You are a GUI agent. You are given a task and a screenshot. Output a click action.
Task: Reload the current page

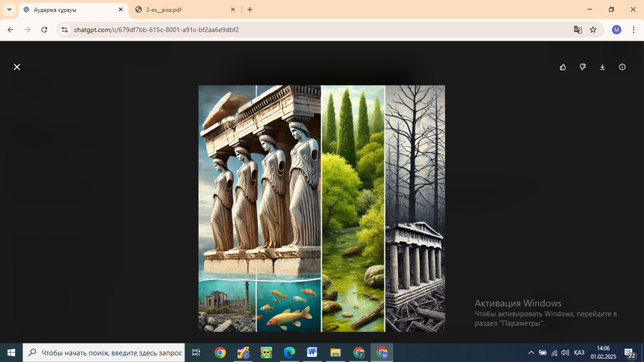pyautogui.click(x=44, y=30)
